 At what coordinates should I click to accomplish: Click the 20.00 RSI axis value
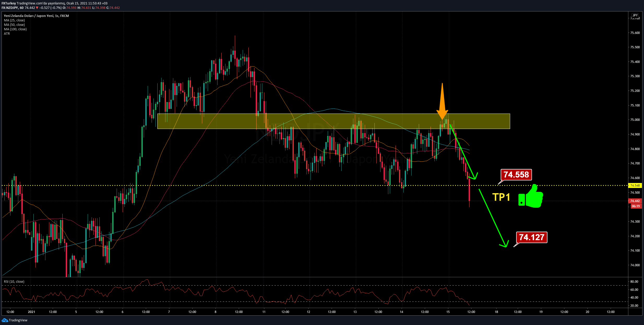634,306
